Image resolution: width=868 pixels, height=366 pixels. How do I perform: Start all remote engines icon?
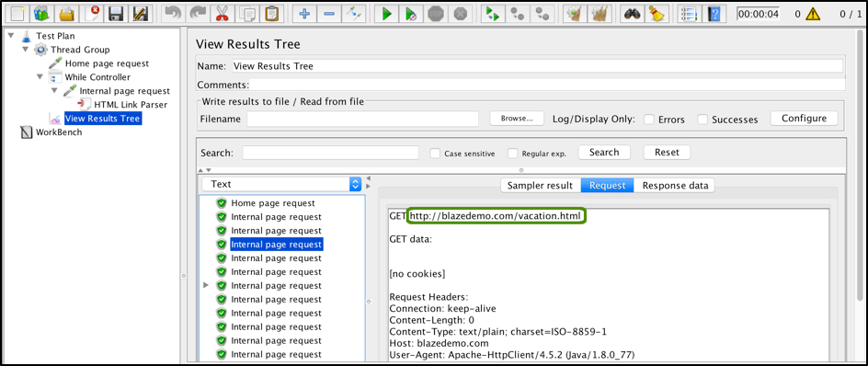coord(491,13)
